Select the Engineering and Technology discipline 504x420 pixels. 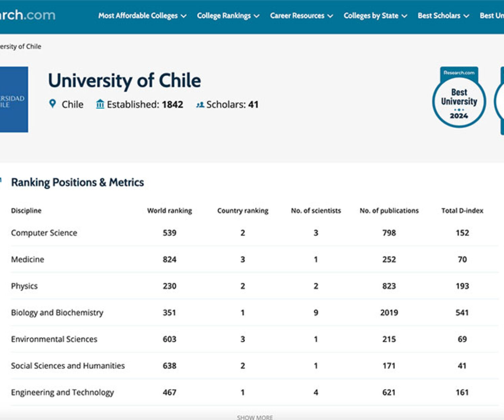point(62,392)
